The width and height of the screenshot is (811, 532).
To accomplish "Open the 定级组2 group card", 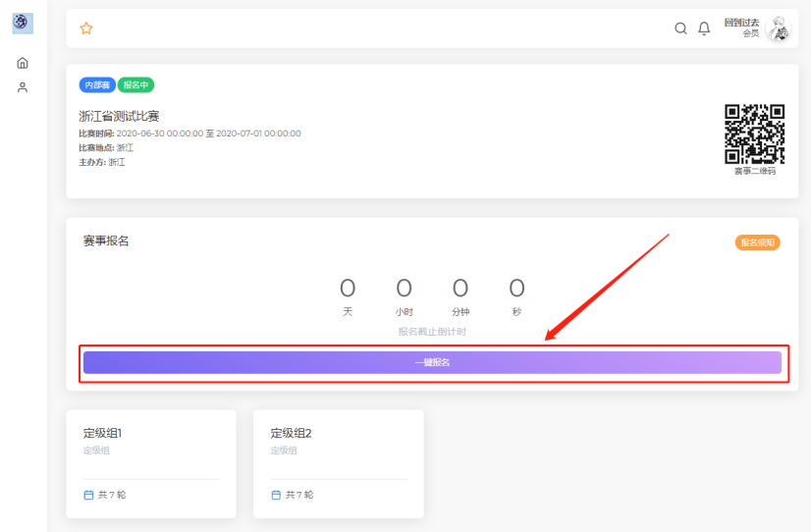I will point(338,463).
